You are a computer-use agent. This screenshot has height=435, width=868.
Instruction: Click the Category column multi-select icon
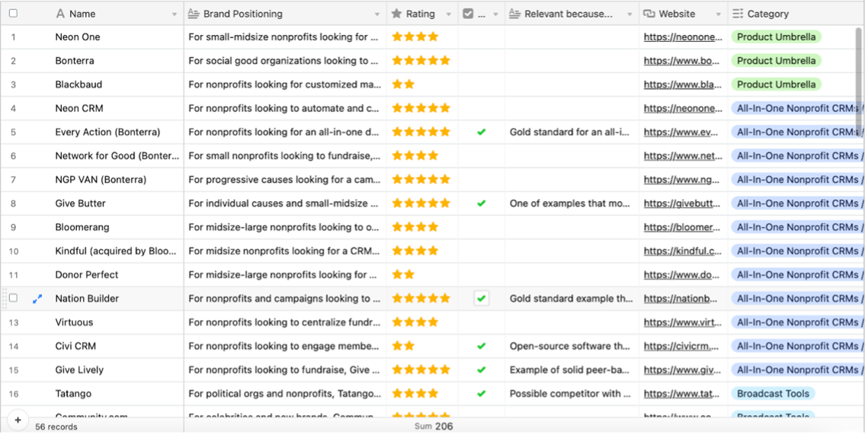point(738,14)
